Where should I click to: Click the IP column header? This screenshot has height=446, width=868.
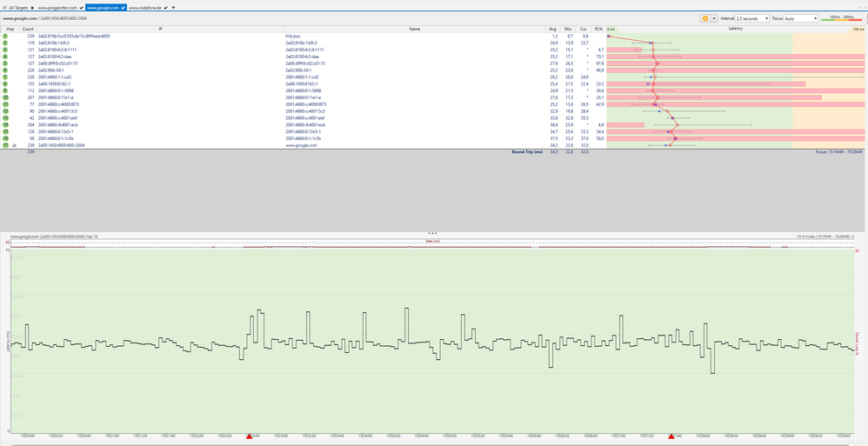160,29
